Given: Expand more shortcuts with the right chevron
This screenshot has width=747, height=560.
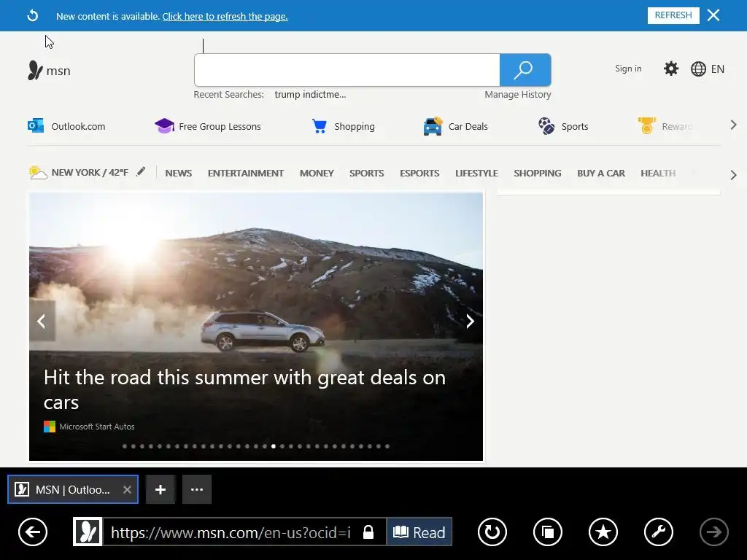Looking at the screenshot, I should (733, 125).
